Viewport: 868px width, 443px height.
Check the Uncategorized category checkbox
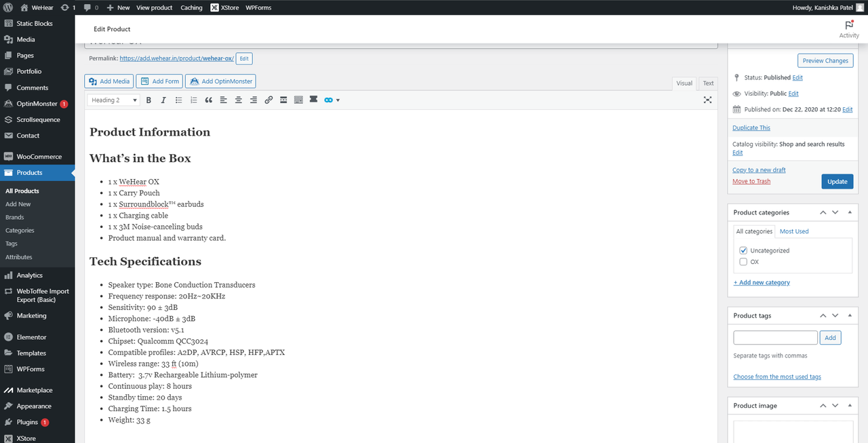(743, 250)
